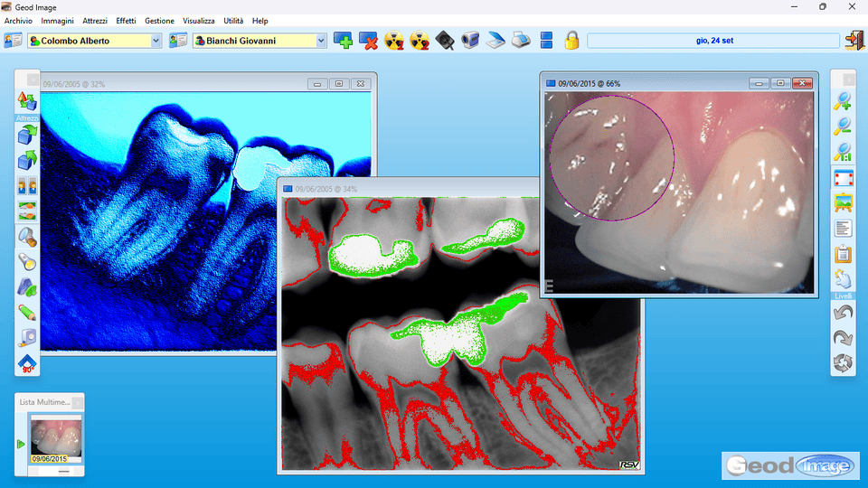Select the rotate cube with curved arrow tool
Image resolution: width=868 pixels, height=488 pixels.
(26, 135)
